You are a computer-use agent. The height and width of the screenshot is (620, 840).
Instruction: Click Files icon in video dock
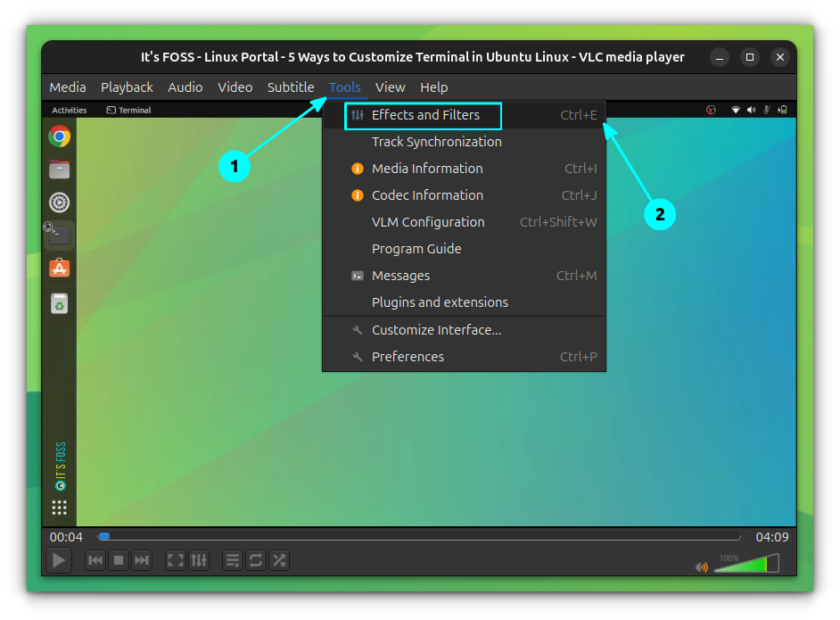point(60,169)
